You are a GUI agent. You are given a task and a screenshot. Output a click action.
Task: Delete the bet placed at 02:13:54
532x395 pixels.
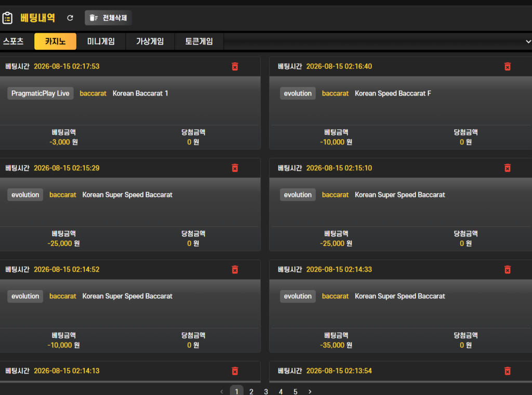507,371
